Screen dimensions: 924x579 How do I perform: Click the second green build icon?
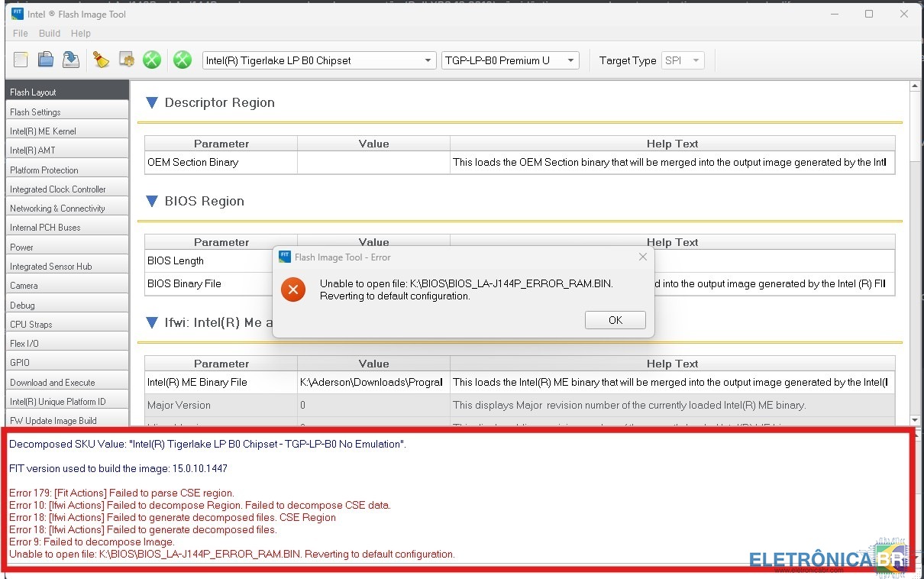pyautogui.click(x=182, y=60)
